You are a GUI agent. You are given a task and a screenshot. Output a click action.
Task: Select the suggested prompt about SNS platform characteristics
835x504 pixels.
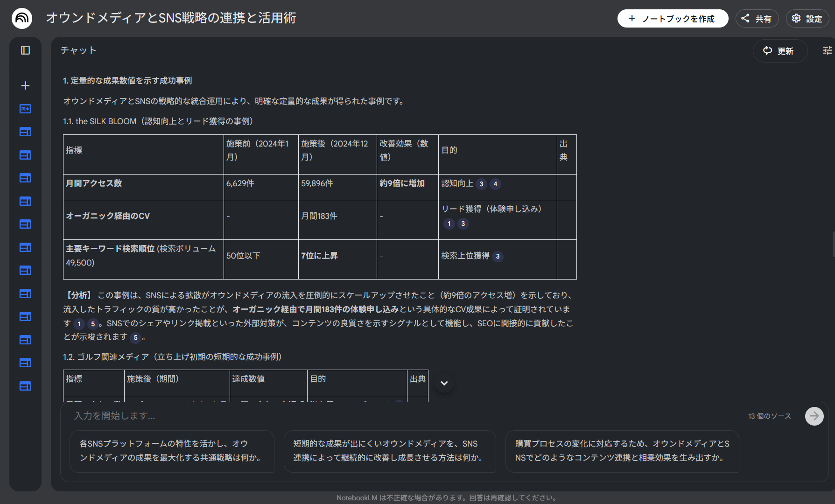pyautogui.click(x=172, y=451)
